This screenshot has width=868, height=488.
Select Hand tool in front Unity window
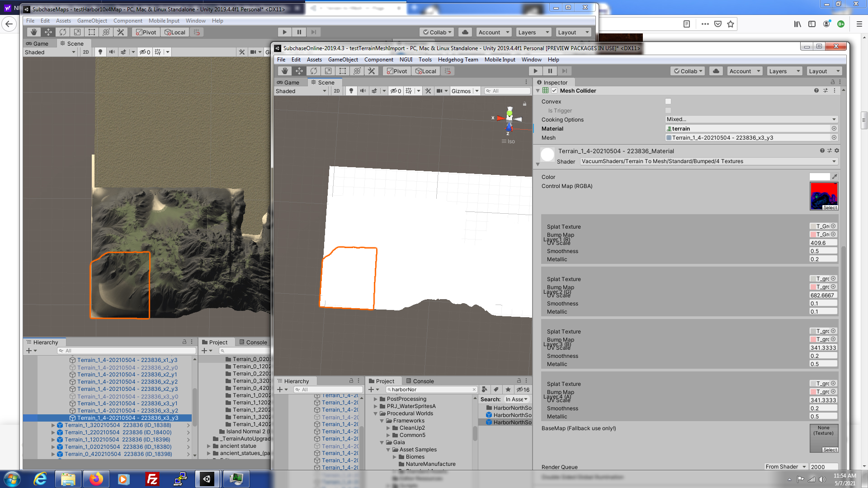284,71
